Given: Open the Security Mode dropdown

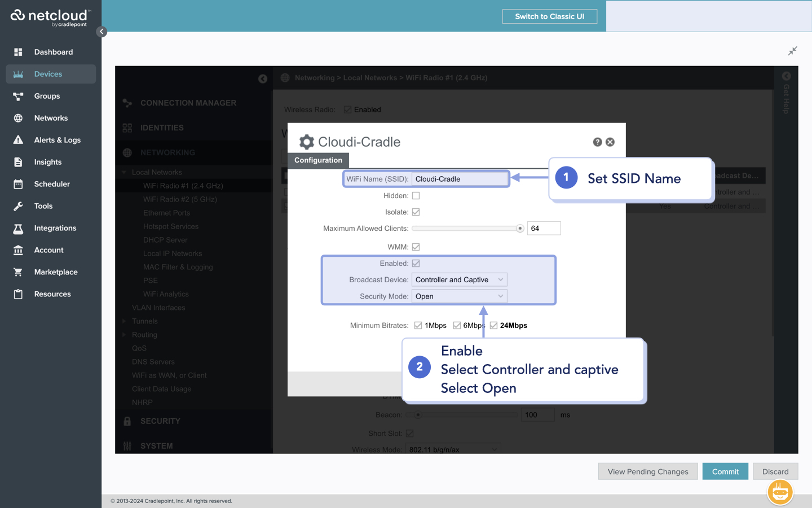Looking at the screenshot, I should click(459, 296).
